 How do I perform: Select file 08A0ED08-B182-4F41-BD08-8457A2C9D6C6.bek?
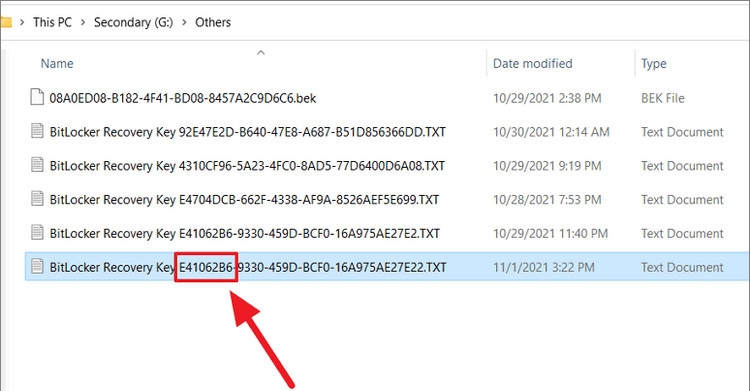tap(183, 98)
